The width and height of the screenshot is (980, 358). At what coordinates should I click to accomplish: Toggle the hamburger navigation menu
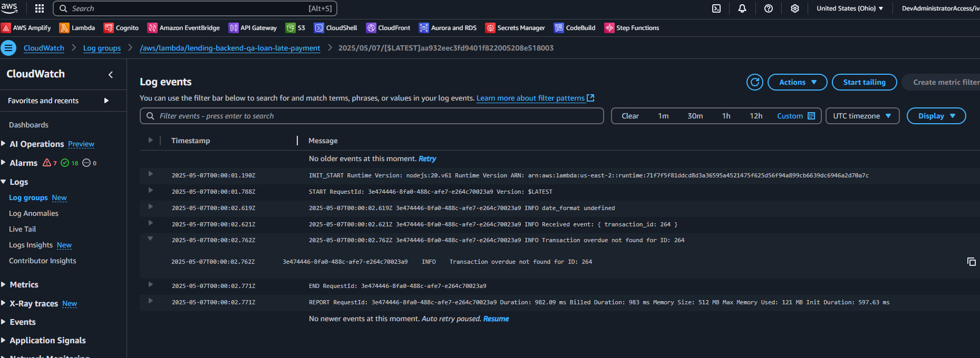8,48
